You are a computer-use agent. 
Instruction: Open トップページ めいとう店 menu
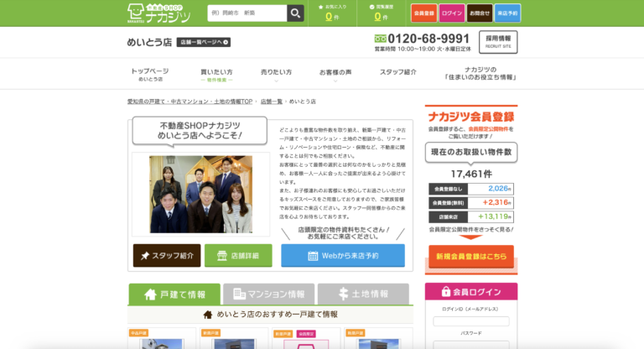coord(150,75)
